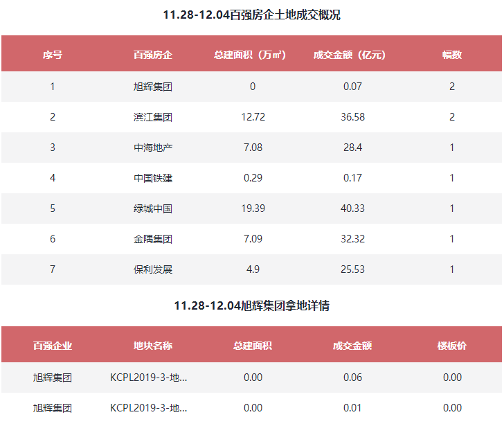Click the 百强房企 column header

[152, 55]
